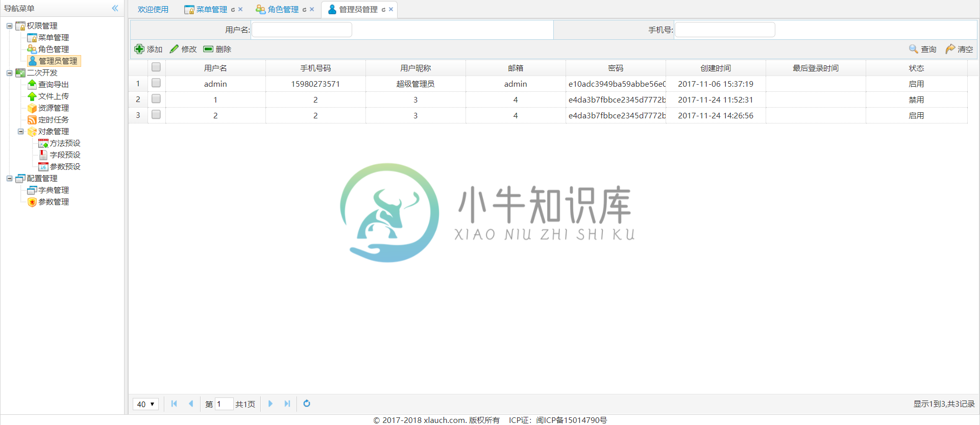Open 查询导出 tree item
Screen dimensions: 980x425
click(x=53, y=85)
